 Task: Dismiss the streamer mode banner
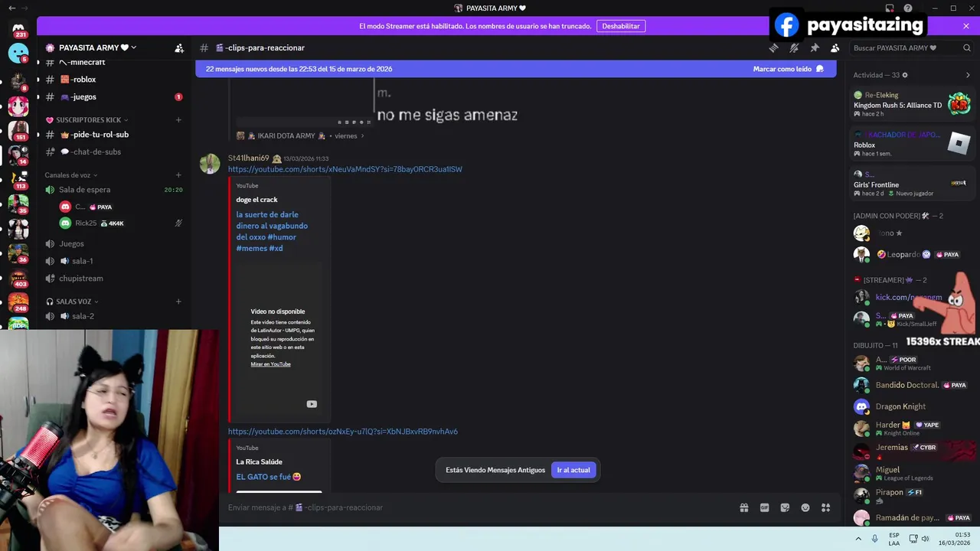tap(966, 26)
